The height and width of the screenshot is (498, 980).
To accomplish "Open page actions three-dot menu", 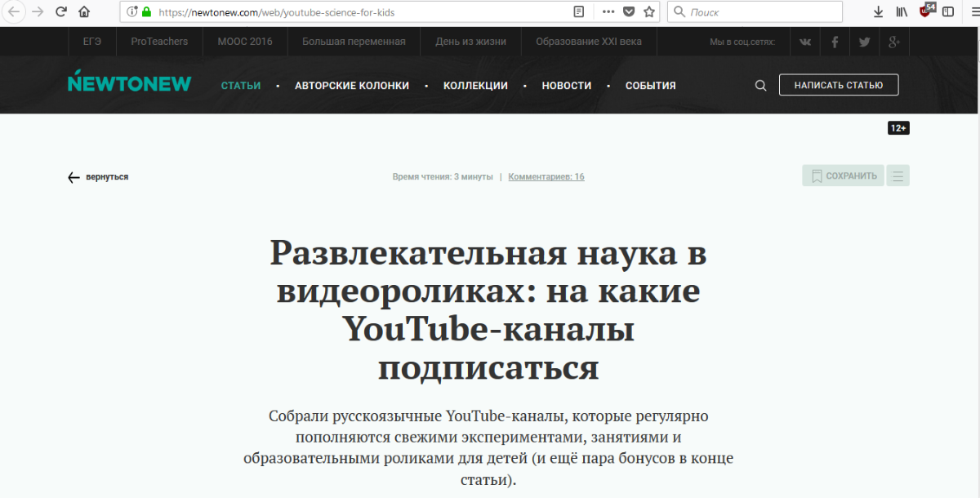I will [608, 12].
